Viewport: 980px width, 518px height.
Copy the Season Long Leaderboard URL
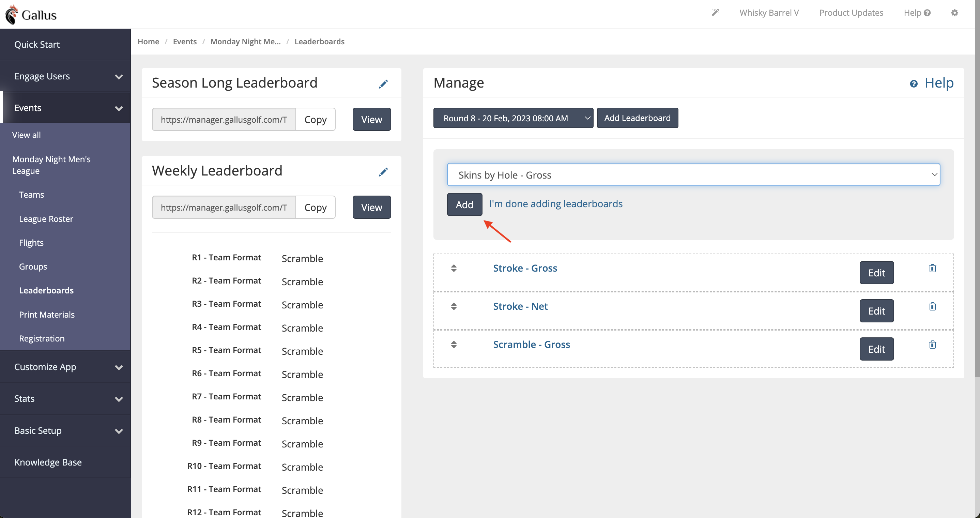(x=316, y=119)
